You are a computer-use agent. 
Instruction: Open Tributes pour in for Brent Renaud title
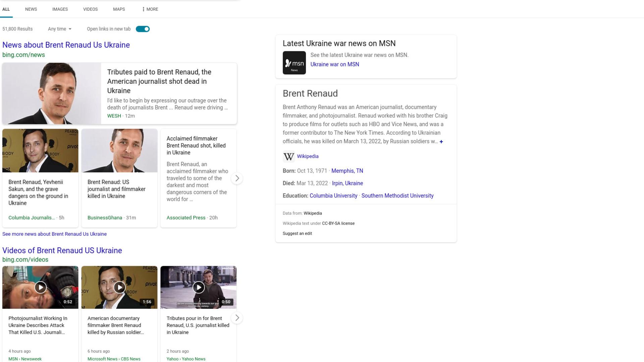[x=198, y=325]
